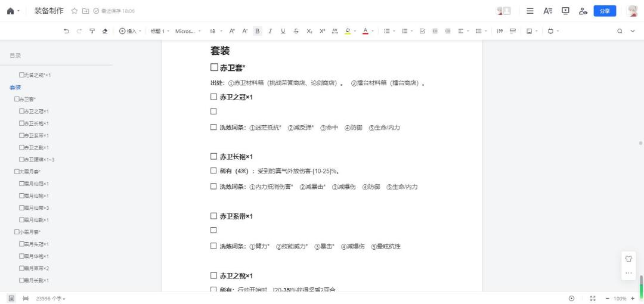Open the hamburger document menu

click(x=530, y=11)
